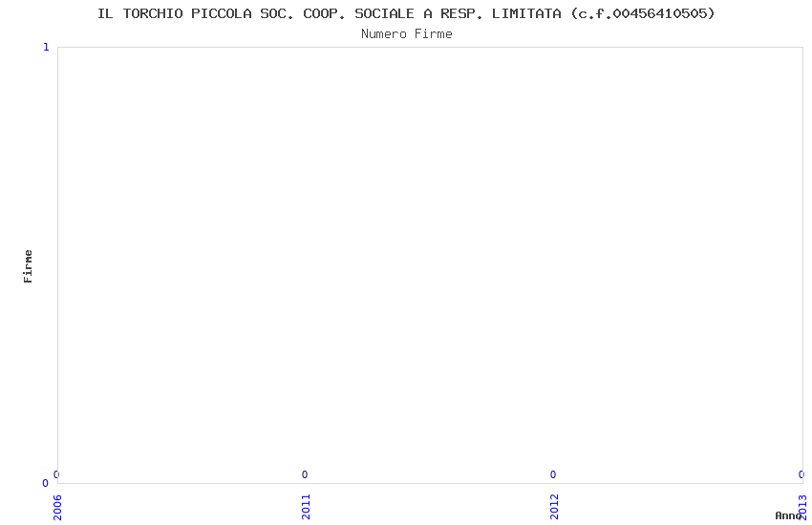The image size is (812, 525).
Task: Select the 2011 year label
Action: [306, 507]
